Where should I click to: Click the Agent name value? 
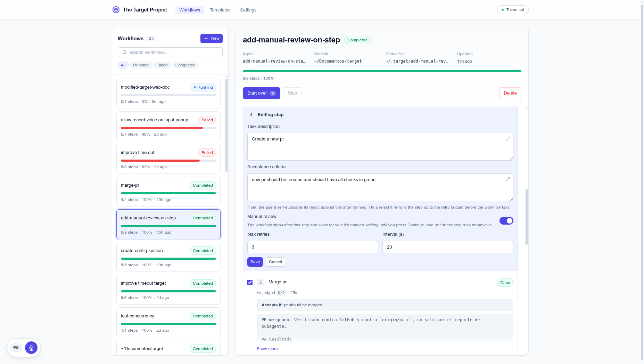[x=274, y=61]
